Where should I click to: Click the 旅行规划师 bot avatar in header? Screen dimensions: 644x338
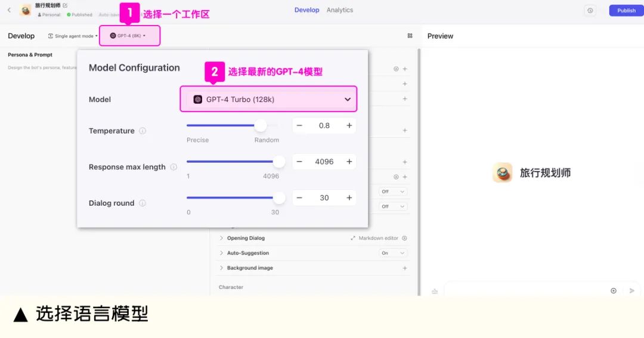[x=26, y=10]
